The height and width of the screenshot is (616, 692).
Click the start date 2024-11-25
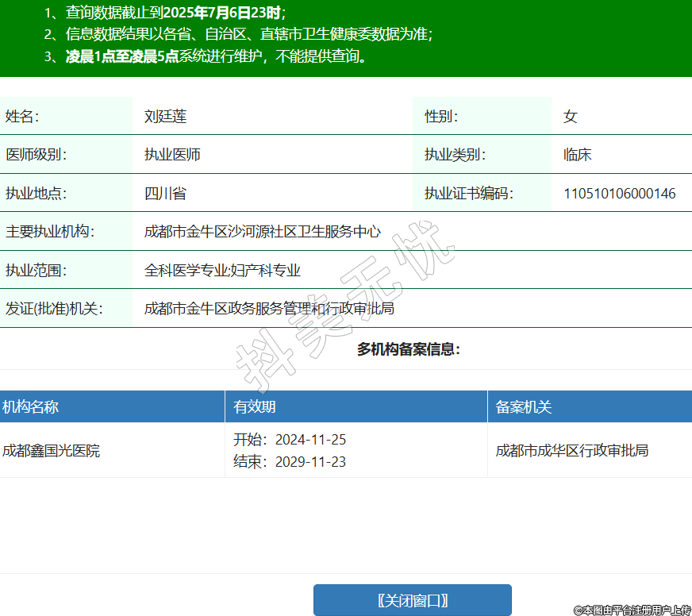tap(310, 440)
